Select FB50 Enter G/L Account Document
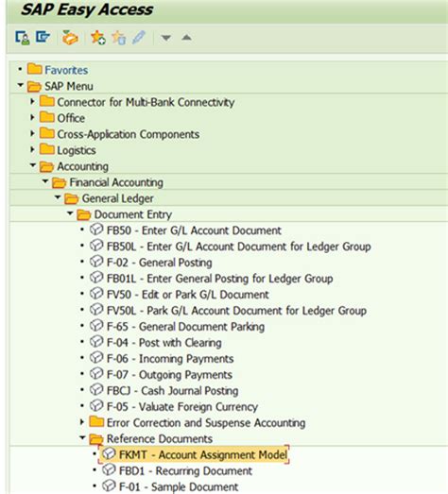 (194, 230)
